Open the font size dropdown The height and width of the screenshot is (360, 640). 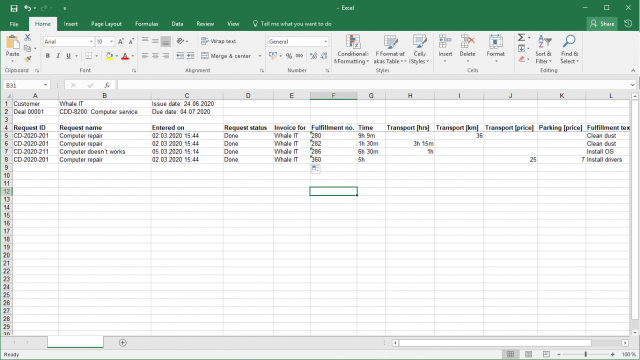coord(111,42)
